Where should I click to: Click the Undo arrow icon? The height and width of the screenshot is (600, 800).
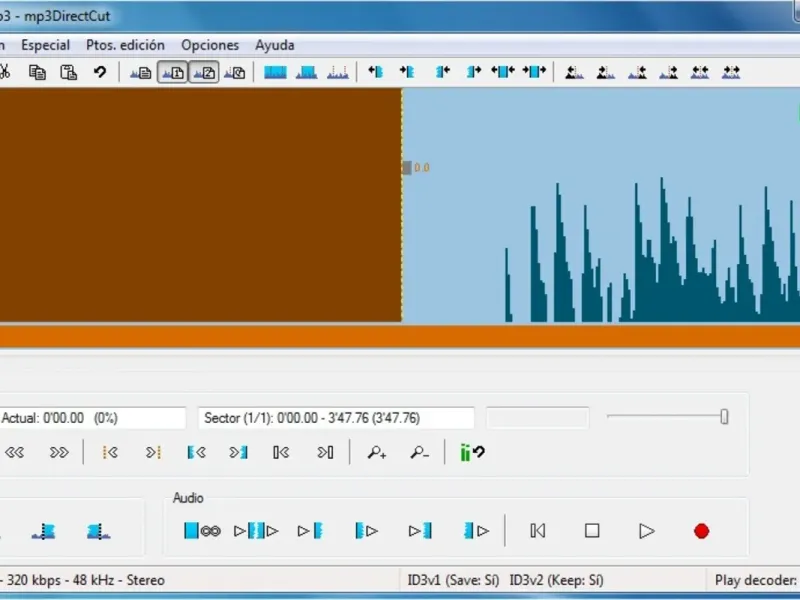coord(100,72)
